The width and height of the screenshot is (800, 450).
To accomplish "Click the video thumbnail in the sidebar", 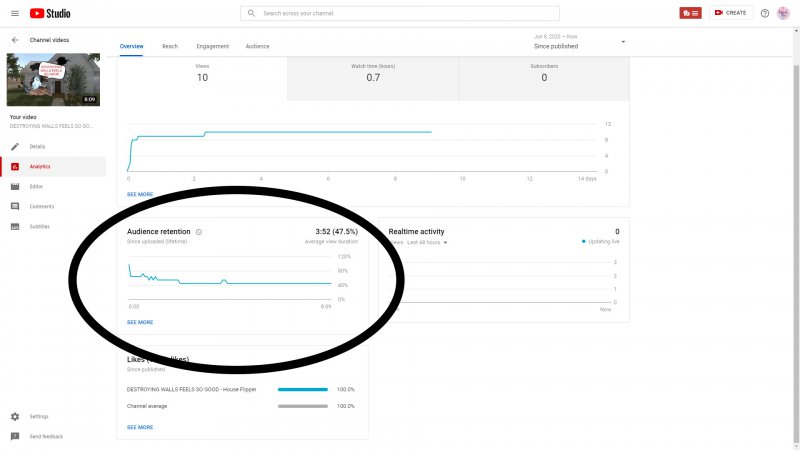I will point(52,79).
